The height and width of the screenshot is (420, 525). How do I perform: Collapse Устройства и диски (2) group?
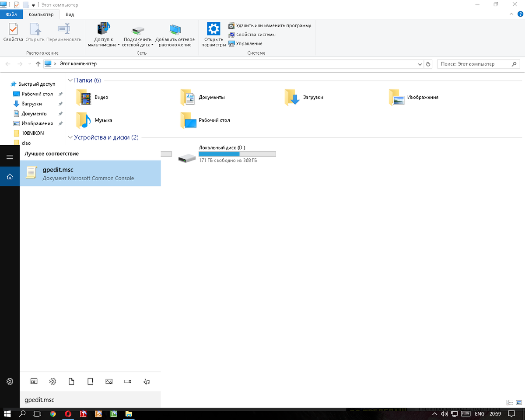coord(70,137)
